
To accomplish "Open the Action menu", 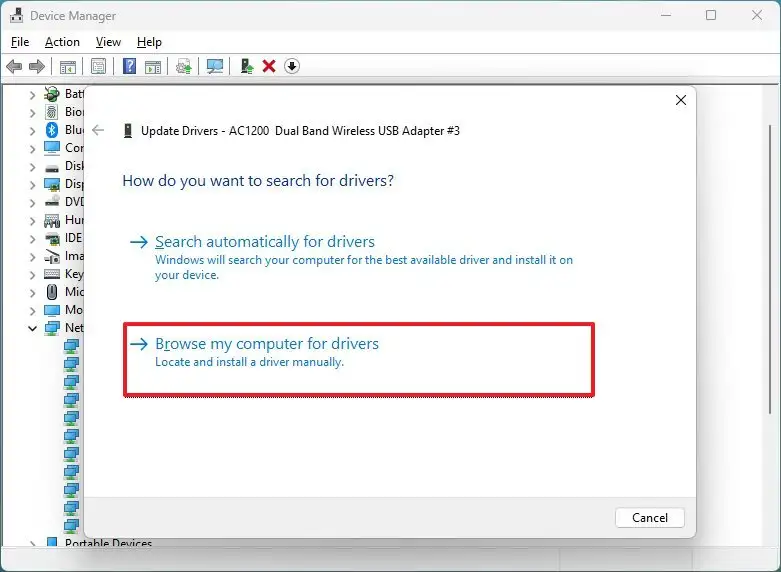I will tap(62, 42).
